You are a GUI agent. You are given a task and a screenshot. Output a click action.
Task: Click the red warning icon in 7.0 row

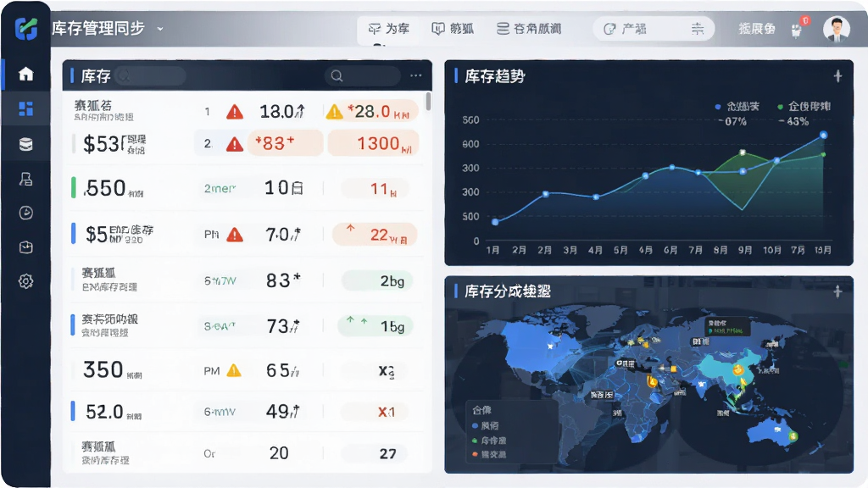[x=235, y=235]
